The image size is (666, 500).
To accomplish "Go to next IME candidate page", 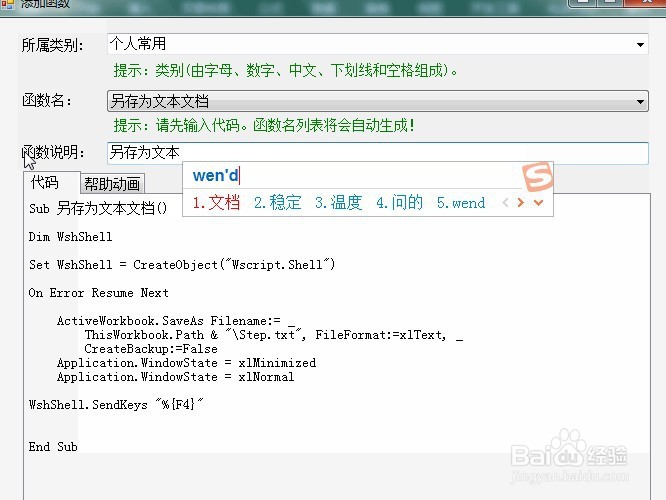I will (x=521, y=203).
